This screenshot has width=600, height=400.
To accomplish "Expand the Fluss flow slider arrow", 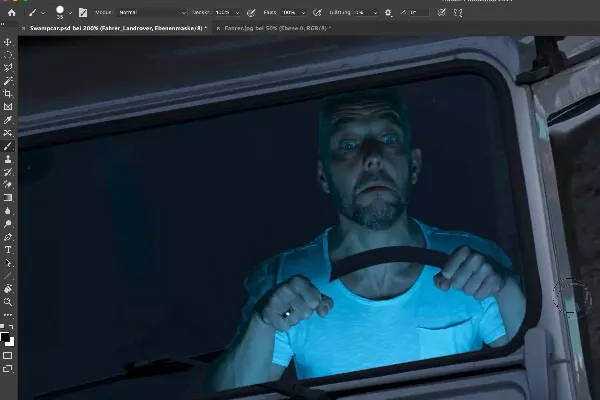I will click(303, 13).
